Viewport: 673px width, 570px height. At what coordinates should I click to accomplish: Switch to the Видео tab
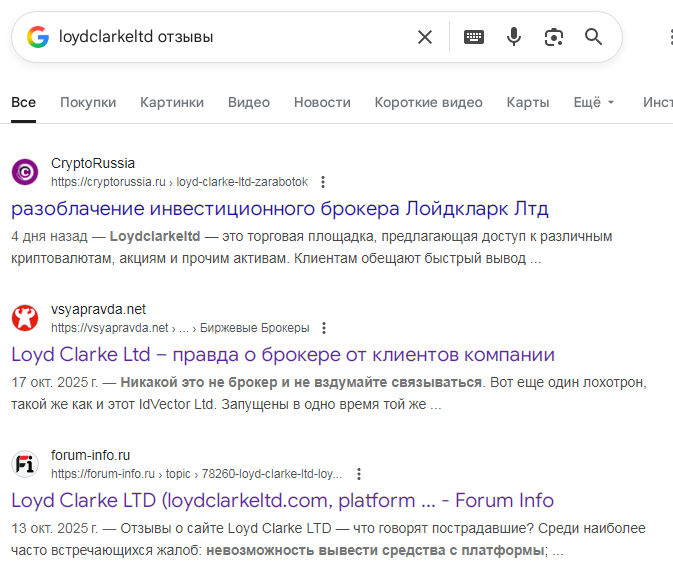(249, 103)
